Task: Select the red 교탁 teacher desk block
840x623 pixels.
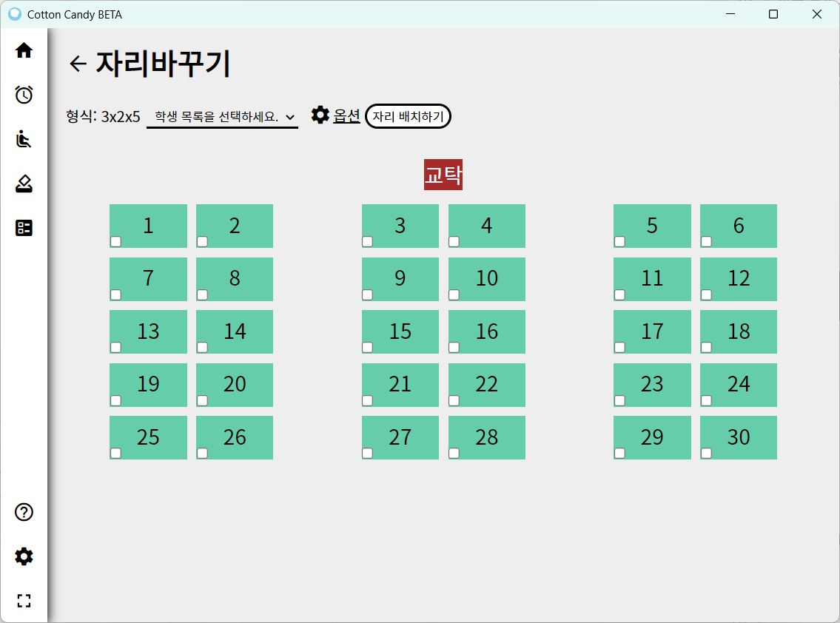Action: 443,175
